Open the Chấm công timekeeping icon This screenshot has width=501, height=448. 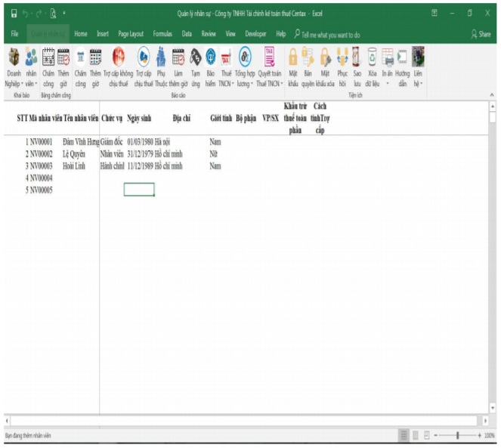(48, 59)
